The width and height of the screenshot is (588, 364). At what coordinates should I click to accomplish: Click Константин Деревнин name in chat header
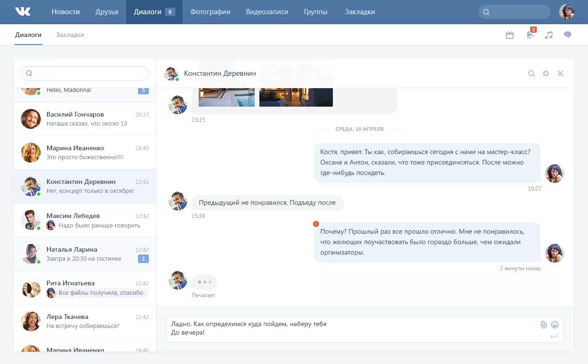(x=220, y=73)
